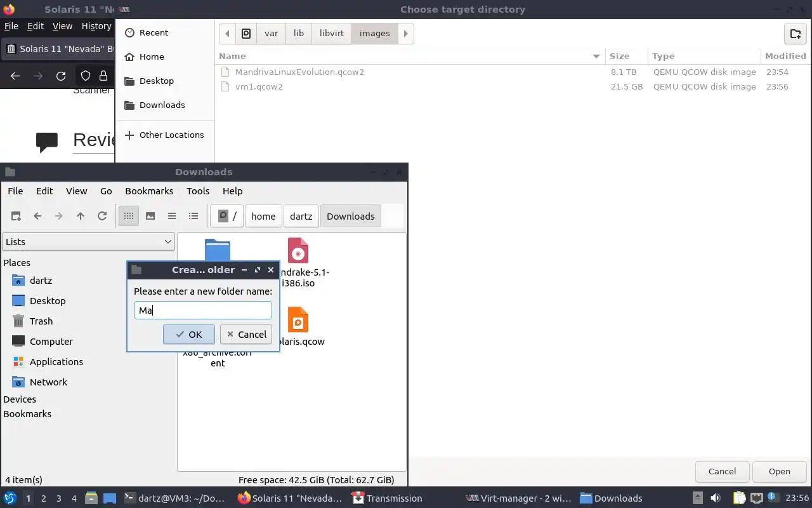The width and height of the screenshot is (812, 508).
Task: Go to Recent in directory chooser
Action: [154, 32]
